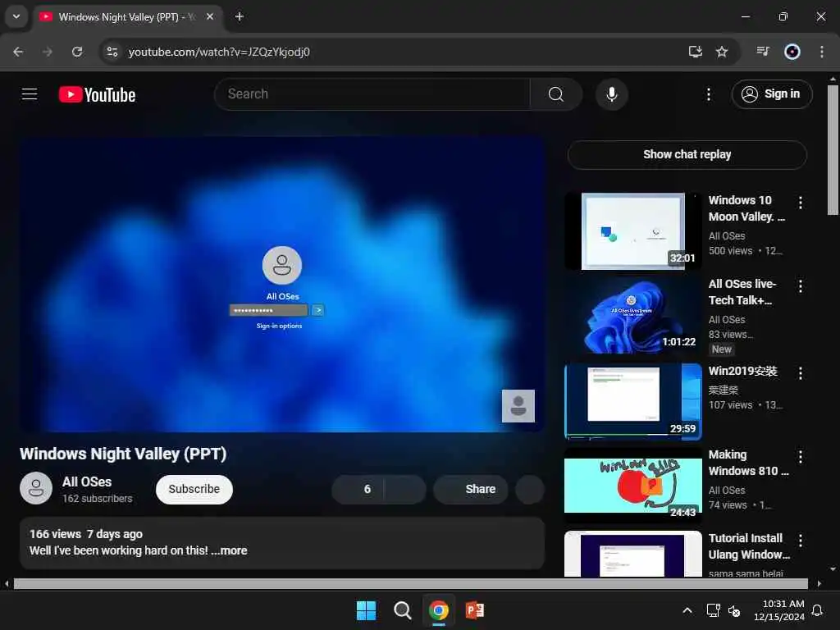
Task: View site information icon in address bar
Action: (x=112, y=52)
